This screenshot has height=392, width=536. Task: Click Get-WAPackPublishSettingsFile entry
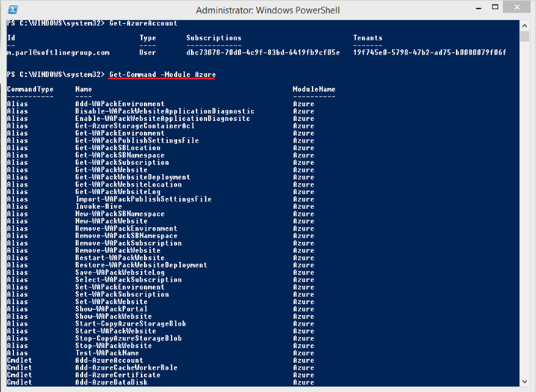(137, 140)
